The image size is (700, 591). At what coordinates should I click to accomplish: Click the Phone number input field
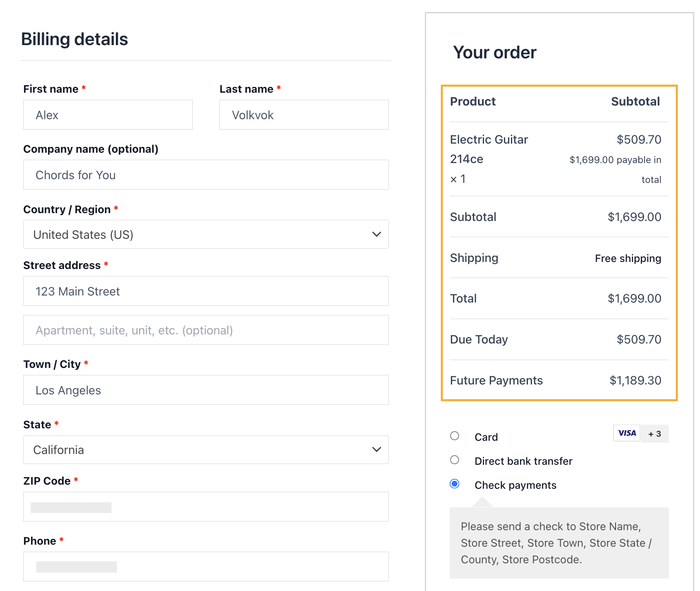(206, 567)
